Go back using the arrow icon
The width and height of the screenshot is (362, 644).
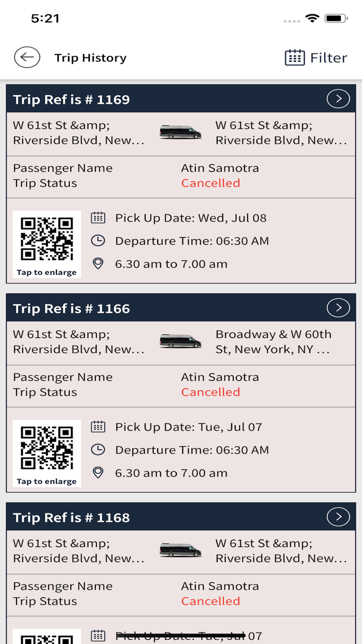click(27, 57)
